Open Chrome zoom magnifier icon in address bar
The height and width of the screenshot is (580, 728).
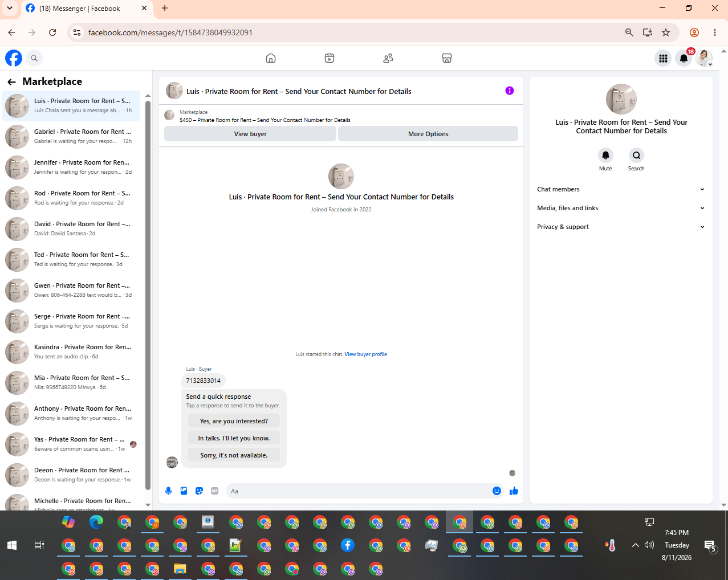pos(629,32)
